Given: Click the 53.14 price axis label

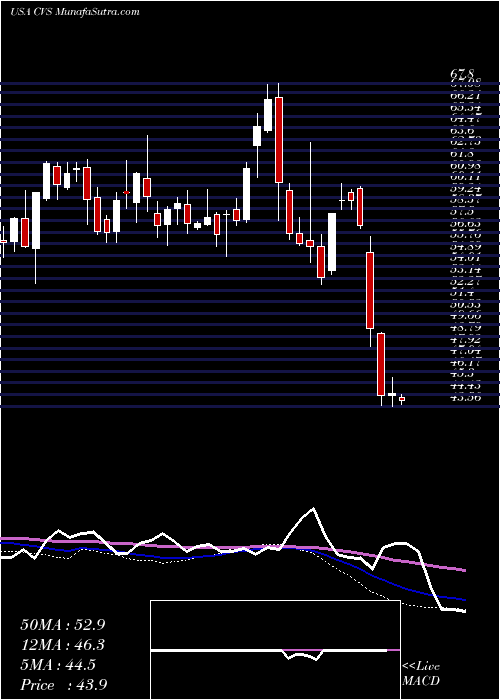Looking at the screenshot, I should pos(465,270).
